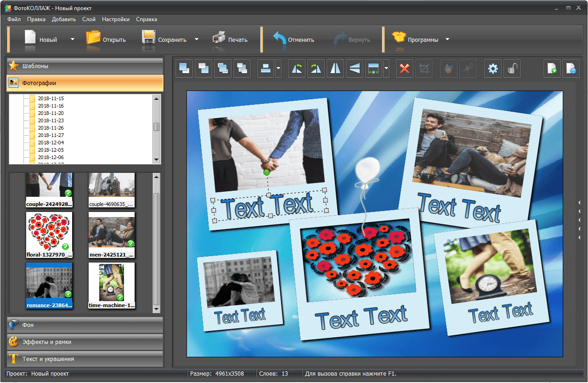Screen dimensions: 588x383
Task: Click the rotate left icon
Action: click(297, 69)
